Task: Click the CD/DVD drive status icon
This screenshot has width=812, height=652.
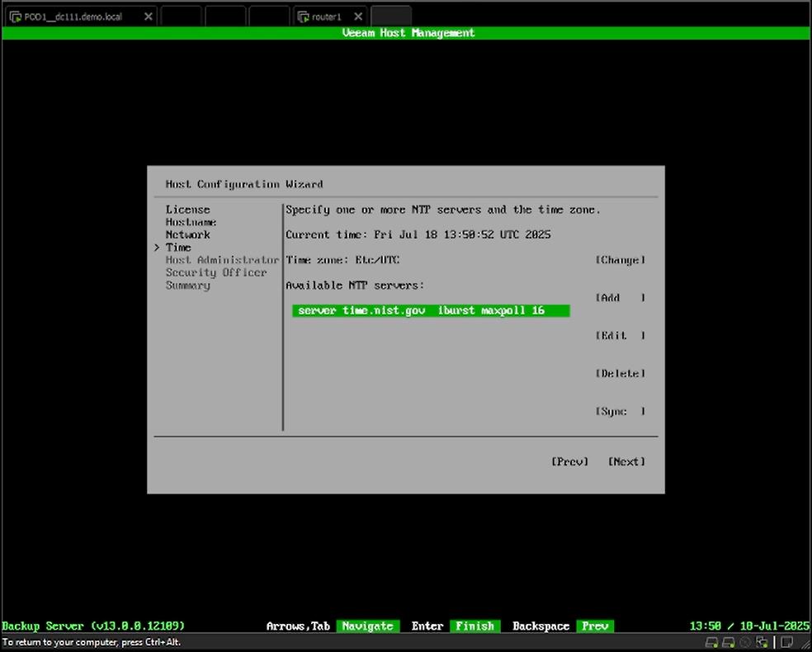Action: point(745,642)
